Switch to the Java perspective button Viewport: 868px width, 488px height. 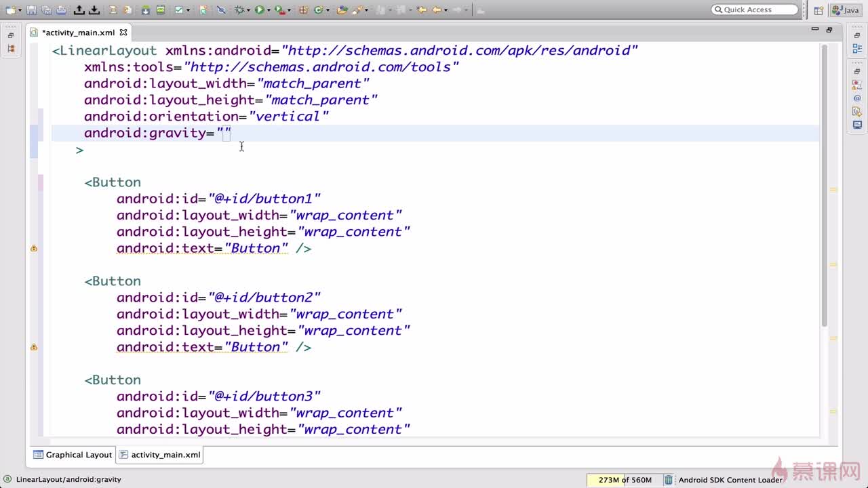point(846,10)
